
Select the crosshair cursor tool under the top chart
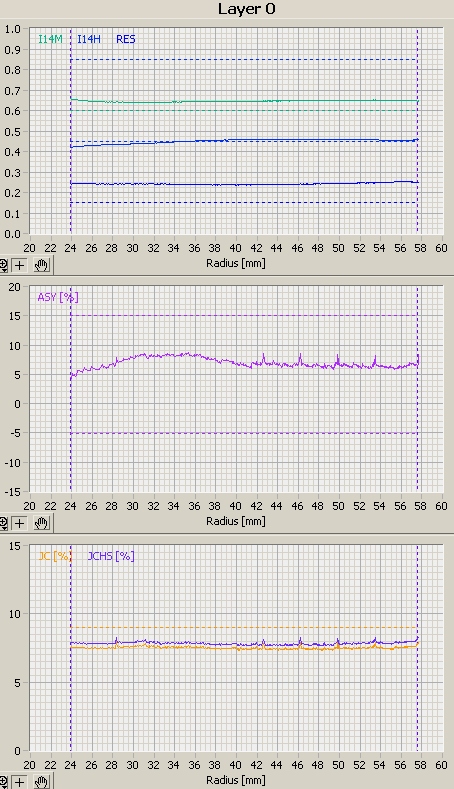[x=20, y=265]
